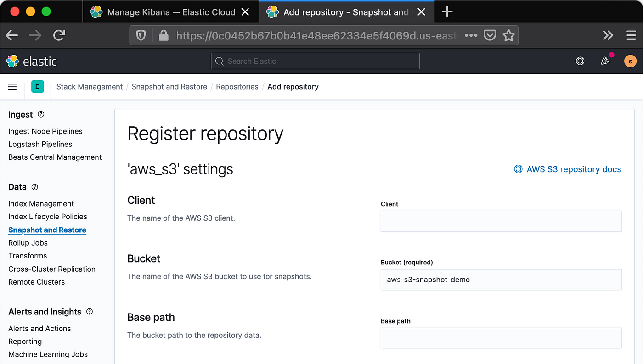This screenshot has width=643, height=364.
Task: Click the lifebuoy icon beside AWS S3 docs
Action: point(518,169)
